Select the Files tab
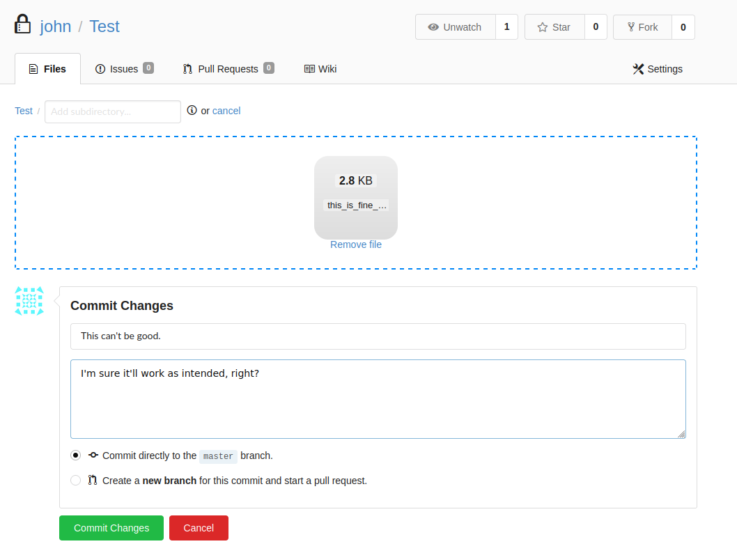 pyautogui.click(x=47, y=69)
